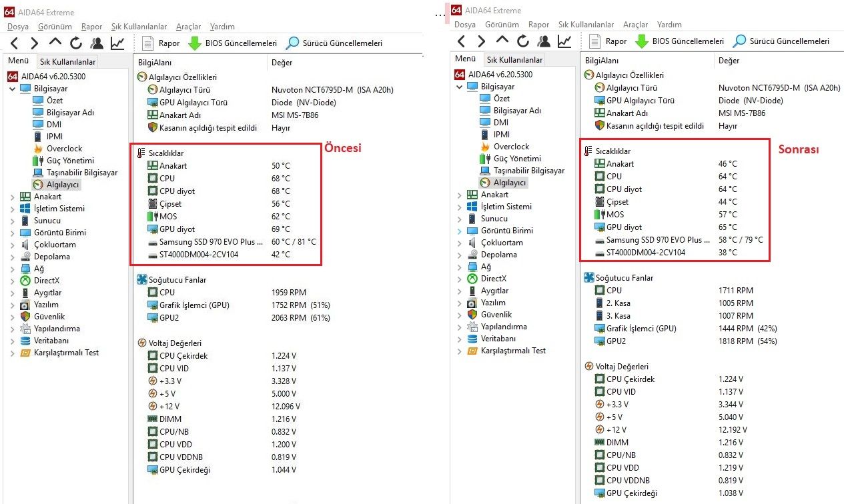Expand Güvenlik node in right window tree
The width and height of the screenshot is (844, 504).
(x=460, y=315)
